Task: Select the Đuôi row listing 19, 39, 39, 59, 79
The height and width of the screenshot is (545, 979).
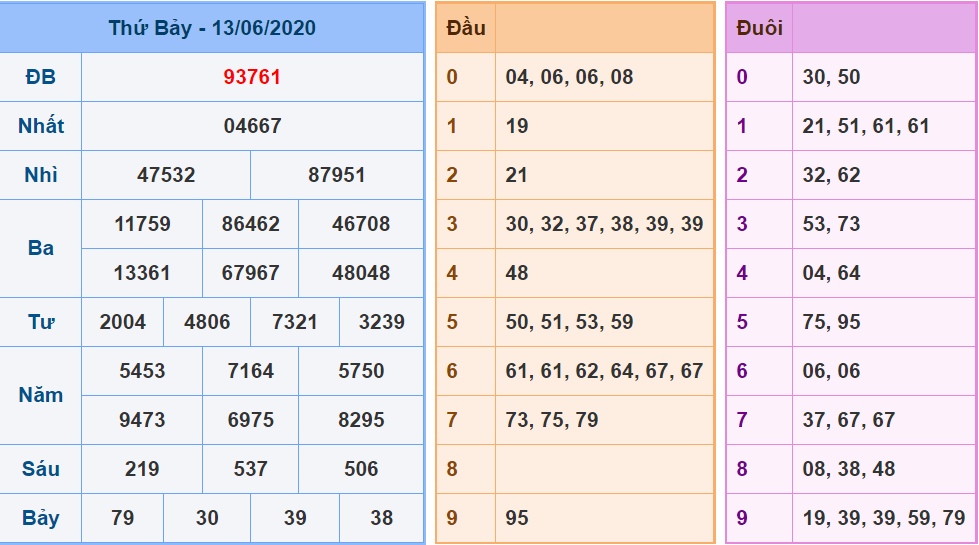Action: coord(883,518)
